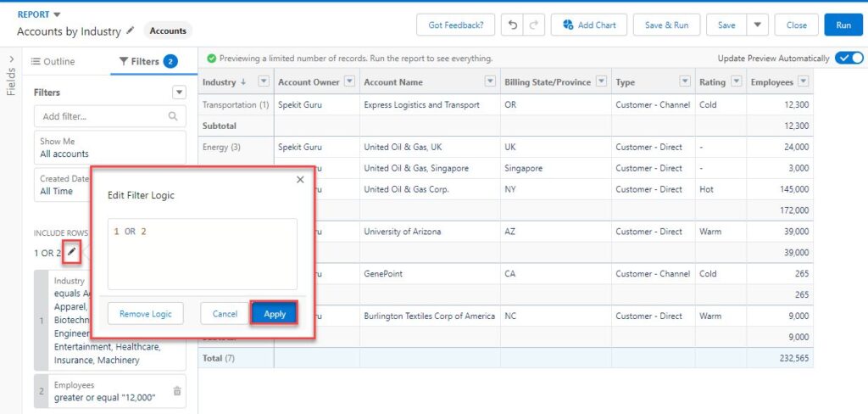The image size is (868, 414).
Task: Click Customer - Channel type for GenePoint
Action: (654, 273)
